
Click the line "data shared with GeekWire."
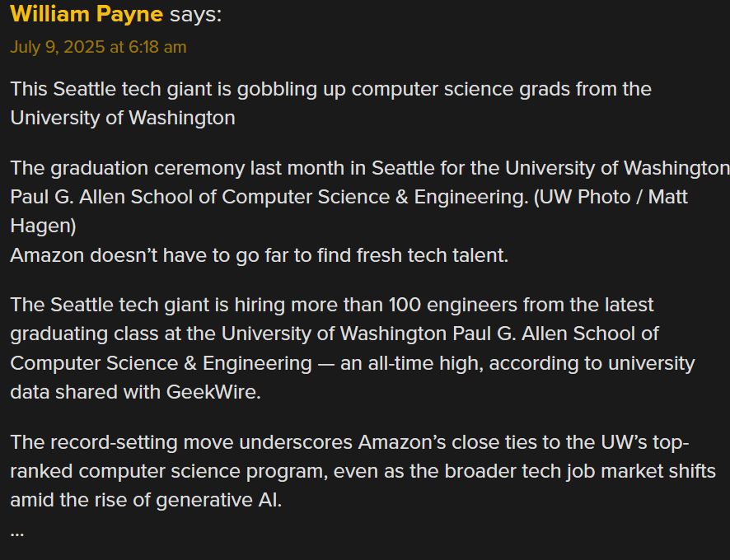click(135, 392)
